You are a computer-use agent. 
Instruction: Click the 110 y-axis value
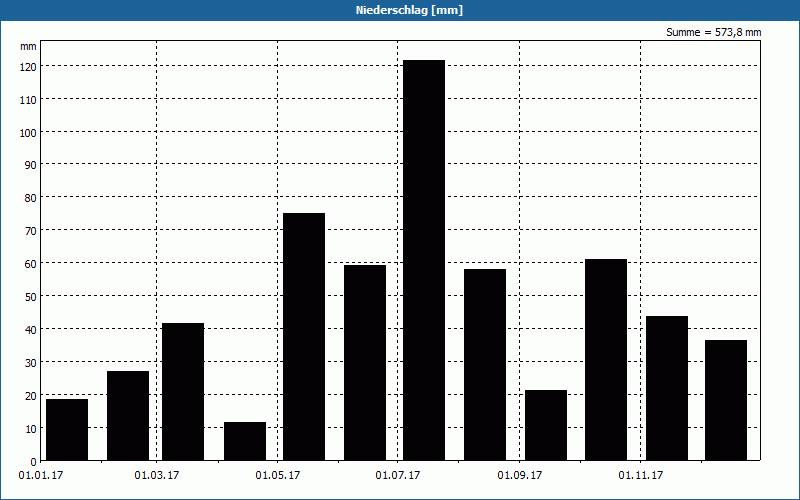29,100
